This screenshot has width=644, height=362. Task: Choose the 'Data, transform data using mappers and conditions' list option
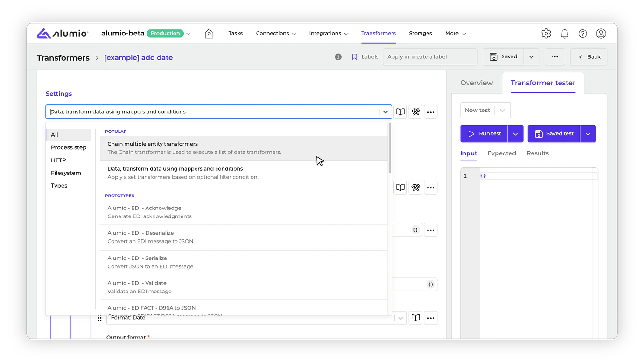tap(244, 173)
